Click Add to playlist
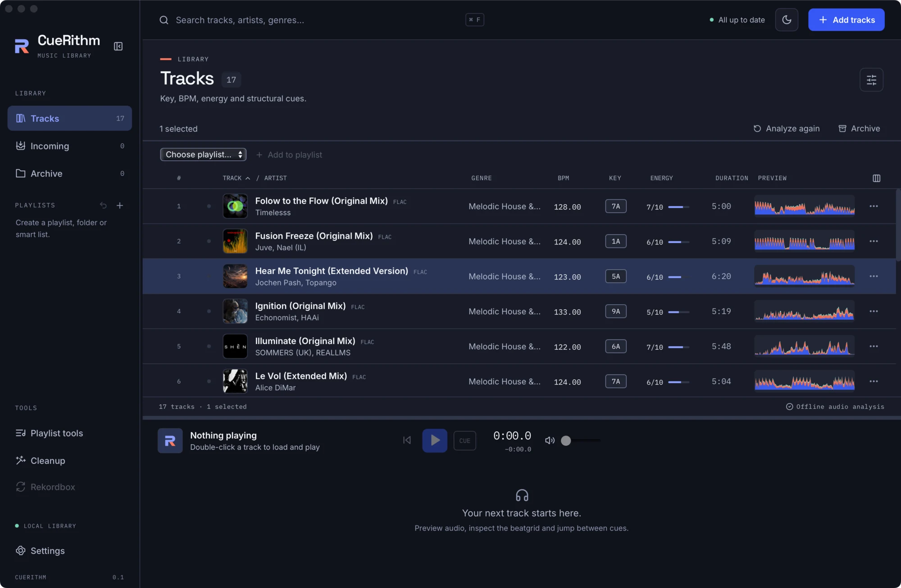The width and height of the screenshot is (901, 588). click(x=289, y=155)
